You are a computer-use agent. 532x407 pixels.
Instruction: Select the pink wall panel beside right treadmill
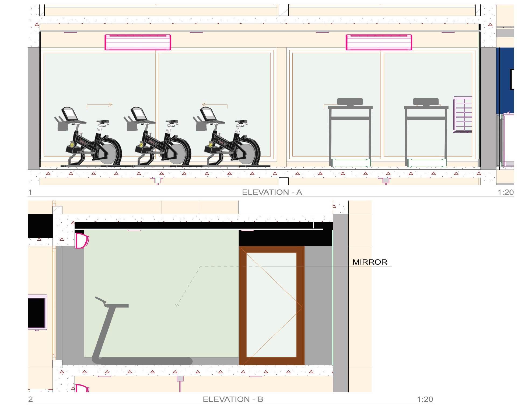point(463,115)
